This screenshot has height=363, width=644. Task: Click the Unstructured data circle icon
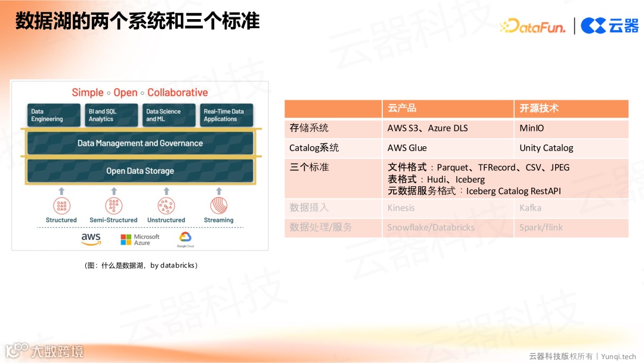(166, 205)
